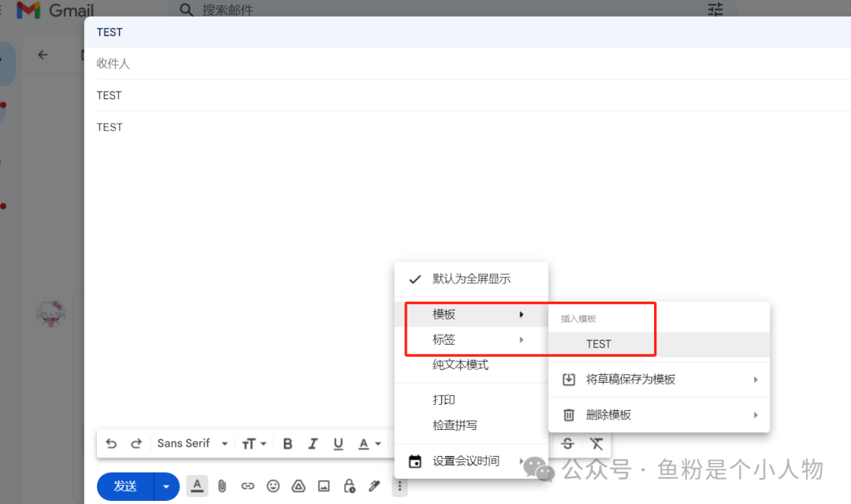Toggle underline formatting
Viewport: 851px width, 504px height.
point(338,443)
